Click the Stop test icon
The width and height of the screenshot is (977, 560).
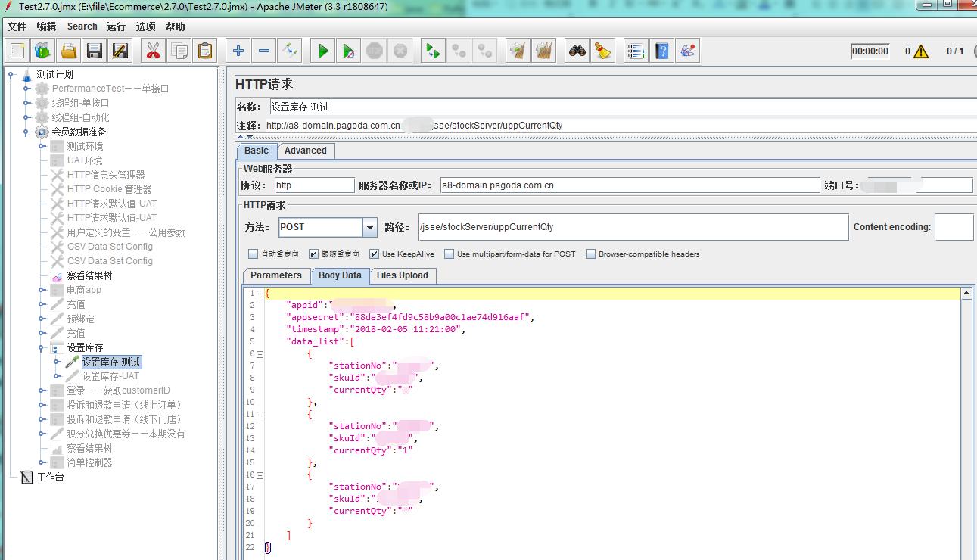(375, 51)
